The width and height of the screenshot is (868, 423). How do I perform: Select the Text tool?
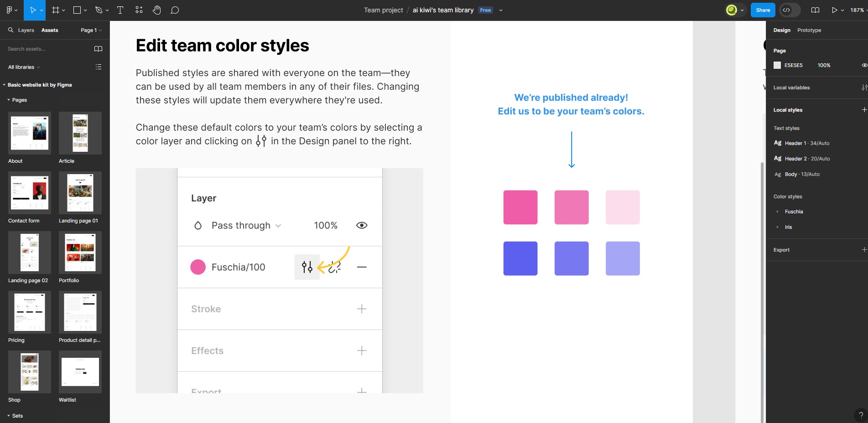coord(120,10)
